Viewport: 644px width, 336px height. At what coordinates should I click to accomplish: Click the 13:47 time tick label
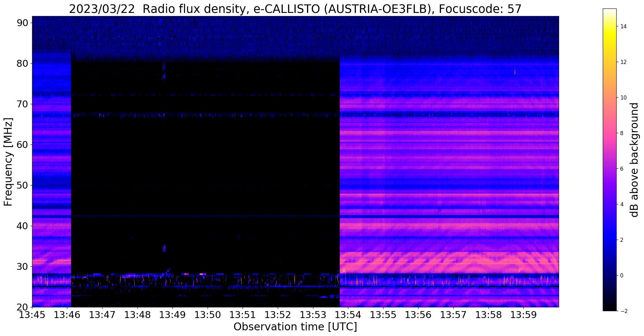[102, 315]
